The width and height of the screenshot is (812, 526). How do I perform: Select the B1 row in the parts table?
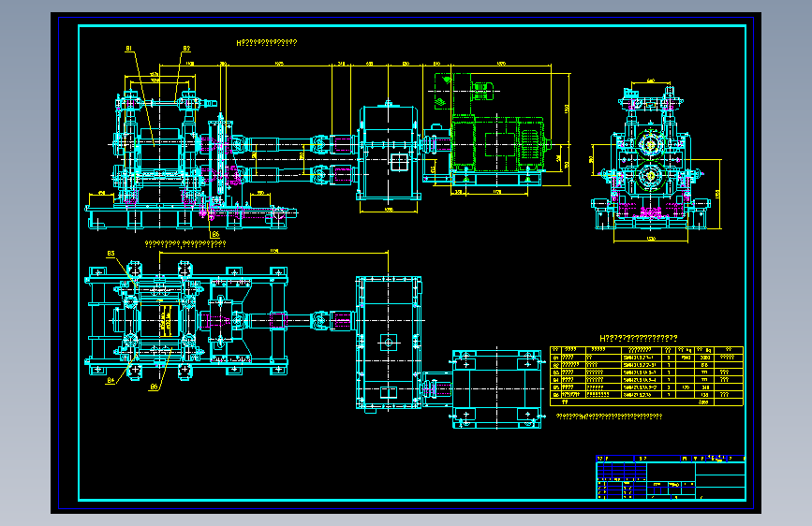coord(646,358)
